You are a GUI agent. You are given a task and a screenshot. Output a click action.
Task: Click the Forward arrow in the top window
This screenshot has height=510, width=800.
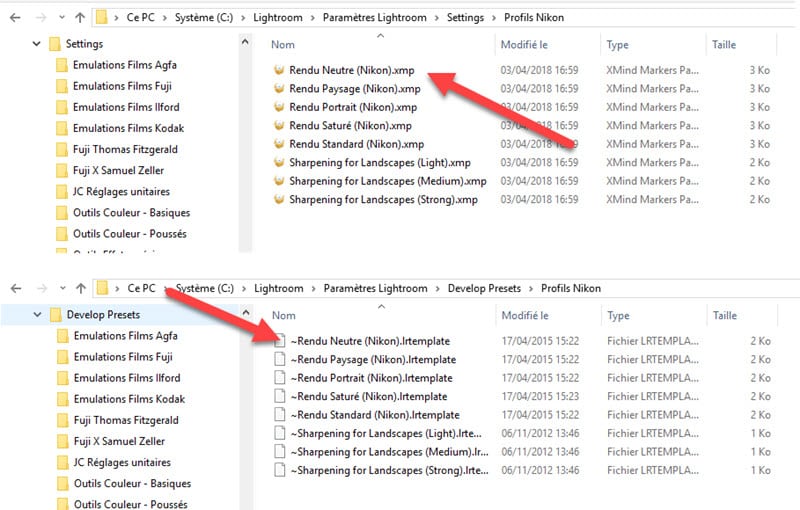click(41, 17)
